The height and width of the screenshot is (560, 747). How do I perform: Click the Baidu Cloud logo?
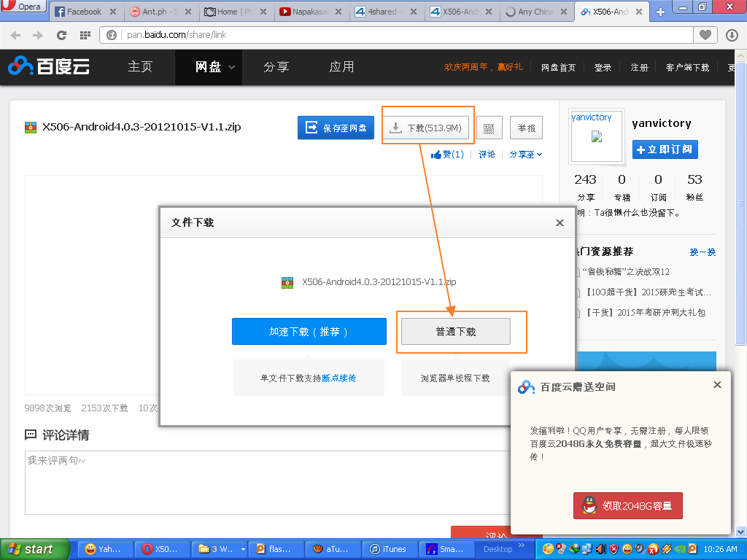pos(49,66)
